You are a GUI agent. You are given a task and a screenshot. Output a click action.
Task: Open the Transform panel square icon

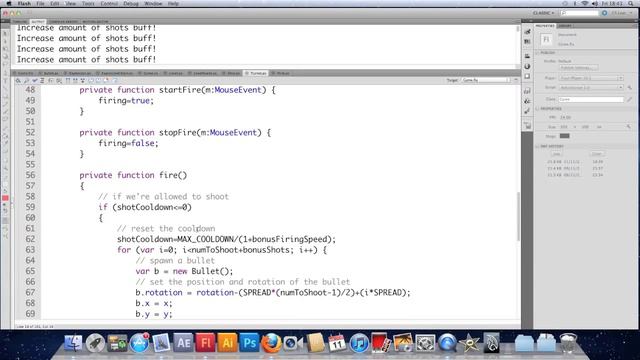[x=527, y=76]
